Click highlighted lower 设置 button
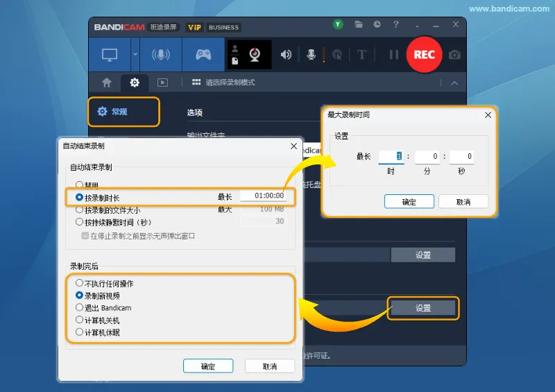555x392 pixels. click(423, 308)
